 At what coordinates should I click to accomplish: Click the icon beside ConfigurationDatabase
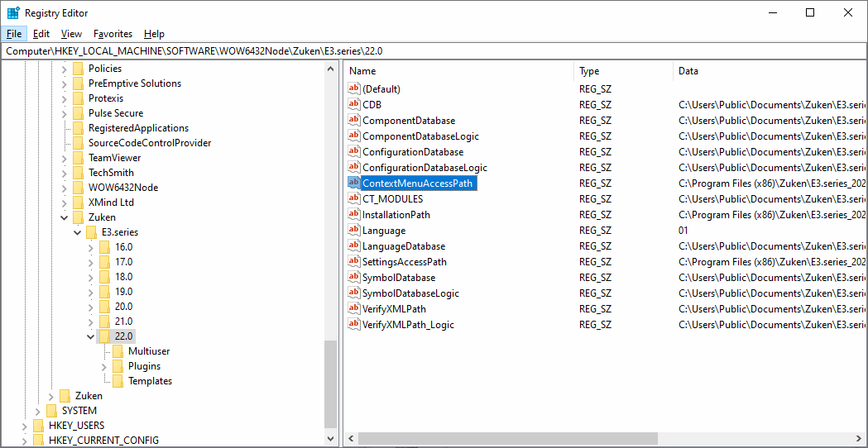(x=353, y=151)
